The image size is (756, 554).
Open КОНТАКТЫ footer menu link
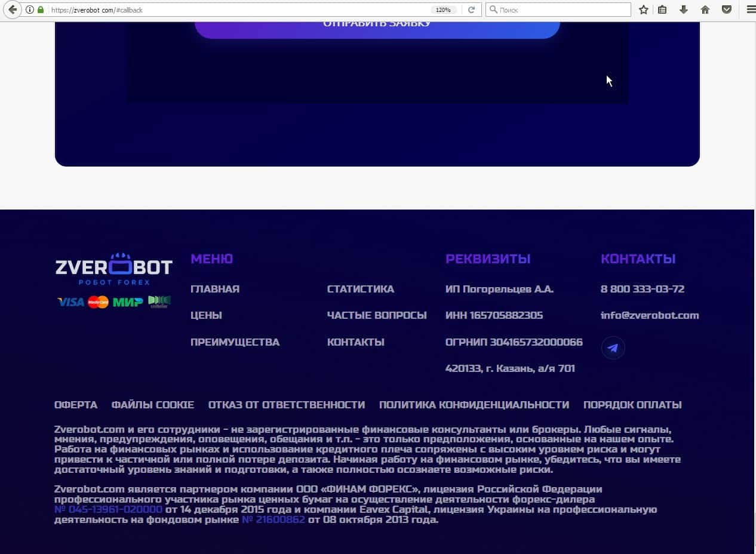pyautogui.click(x=355, y=342)
